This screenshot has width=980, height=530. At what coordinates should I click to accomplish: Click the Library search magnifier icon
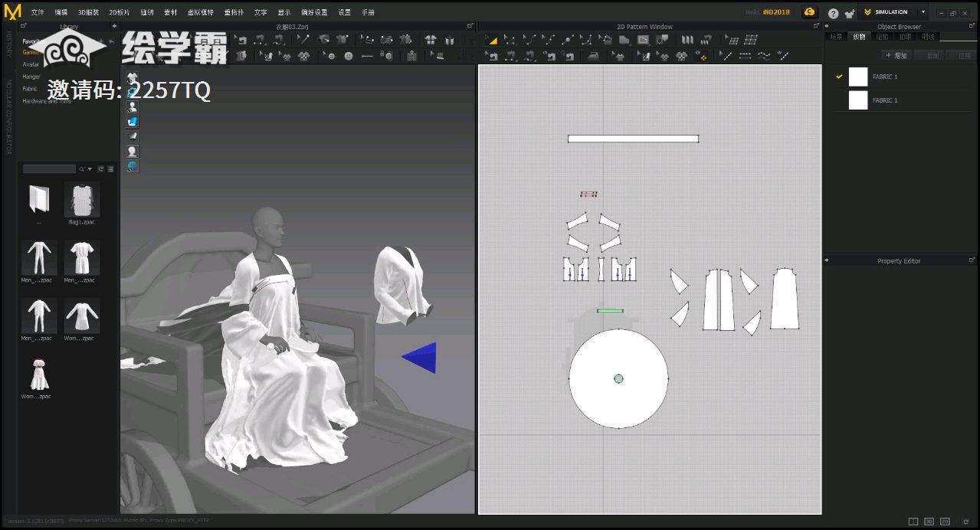(82, 169)
